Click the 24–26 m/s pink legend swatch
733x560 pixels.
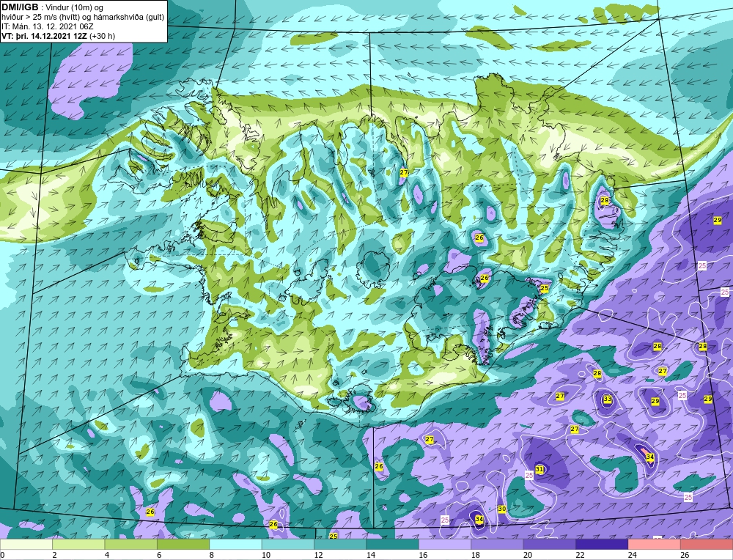coord(655,545)
